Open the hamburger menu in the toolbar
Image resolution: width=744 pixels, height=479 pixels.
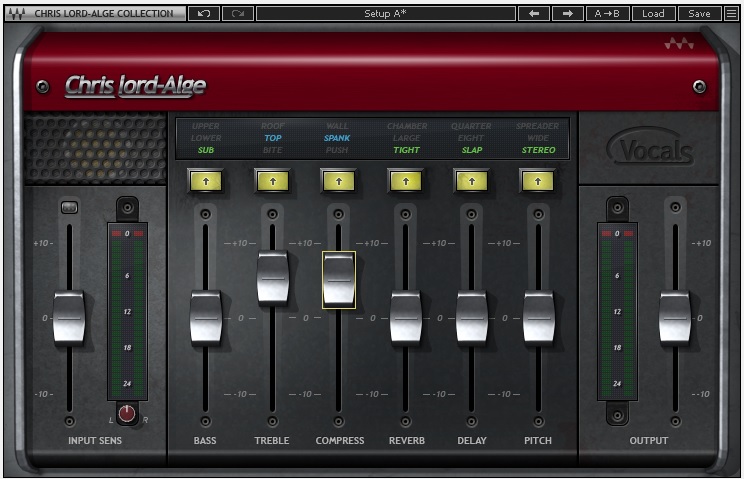[731, 13]
